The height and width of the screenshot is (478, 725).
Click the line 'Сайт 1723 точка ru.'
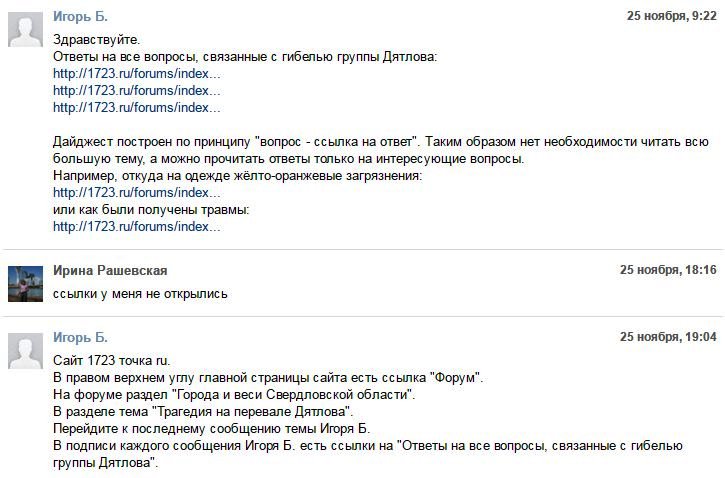click(x=111, y=361)
